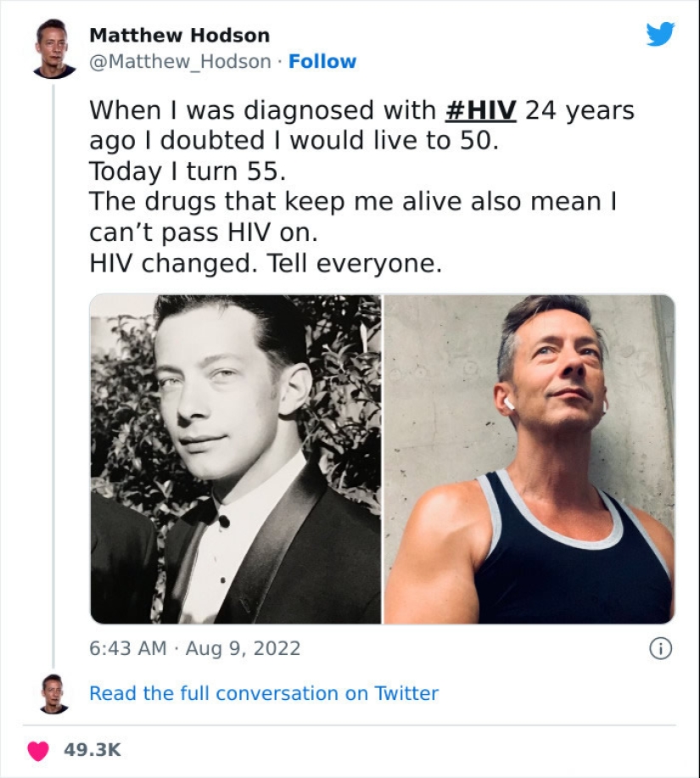
Task: Click the small avatar beside the conversation link
Action: [53, 693]
